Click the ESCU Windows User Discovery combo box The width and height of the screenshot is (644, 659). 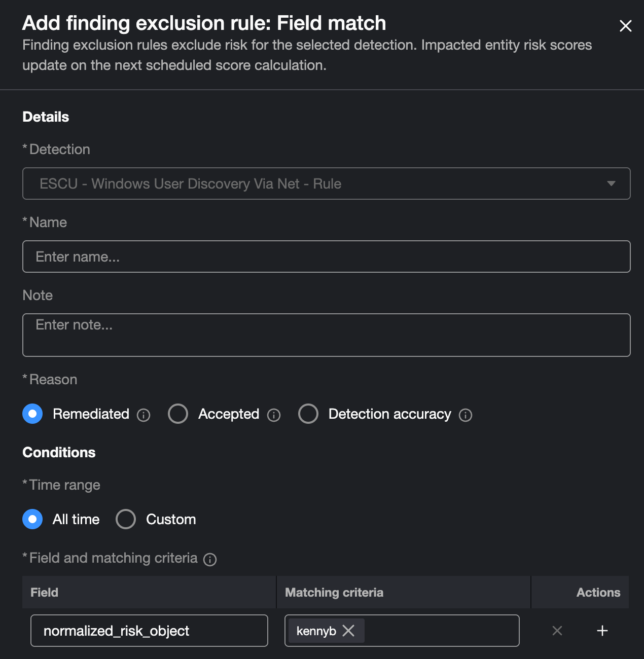pyautogui.click(x=314, y=184)
